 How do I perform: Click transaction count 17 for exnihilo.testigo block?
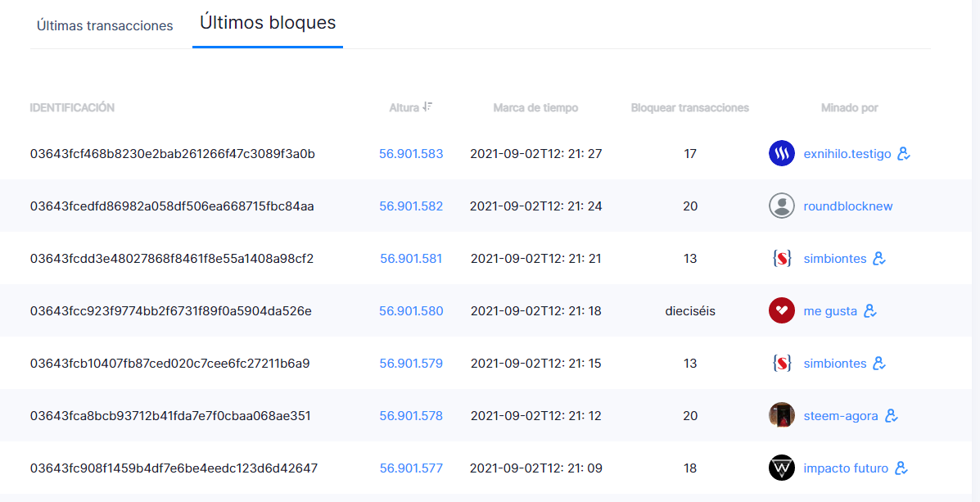(x=690, y=154)
